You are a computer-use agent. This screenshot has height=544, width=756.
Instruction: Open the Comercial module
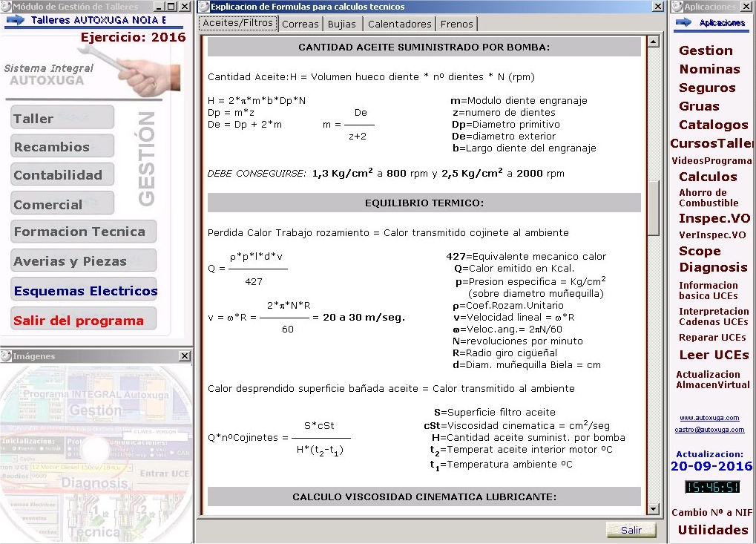62,203
